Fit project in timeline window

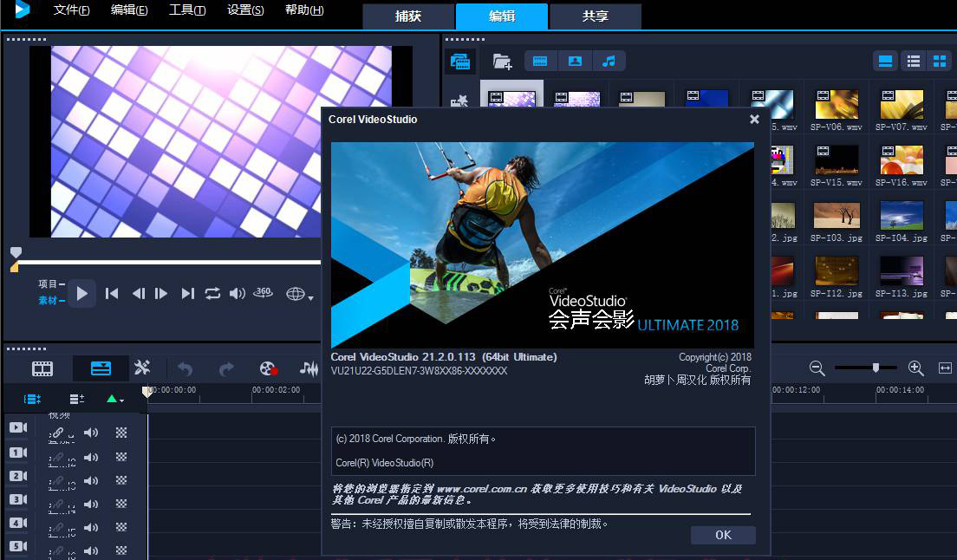click(945, 368)
